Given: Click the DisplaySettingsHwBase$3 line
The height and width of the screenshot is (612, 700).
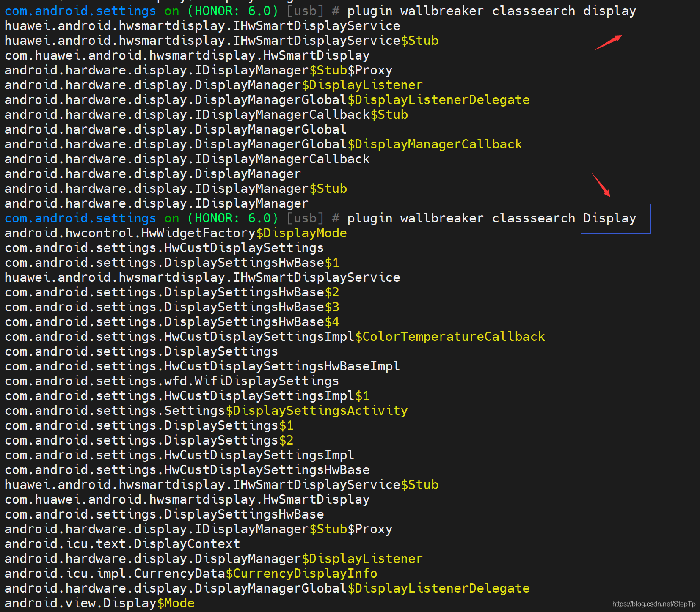Looking at the screenshot, I should coord(172,307).
